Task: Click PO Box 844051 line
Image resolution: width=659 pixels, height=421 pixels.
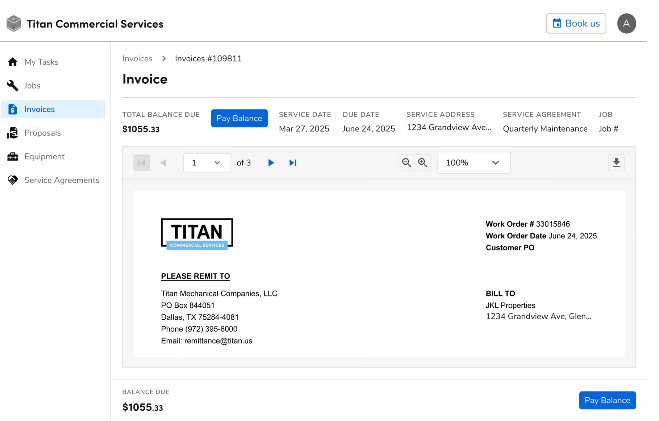Action: tap(188, 305)
